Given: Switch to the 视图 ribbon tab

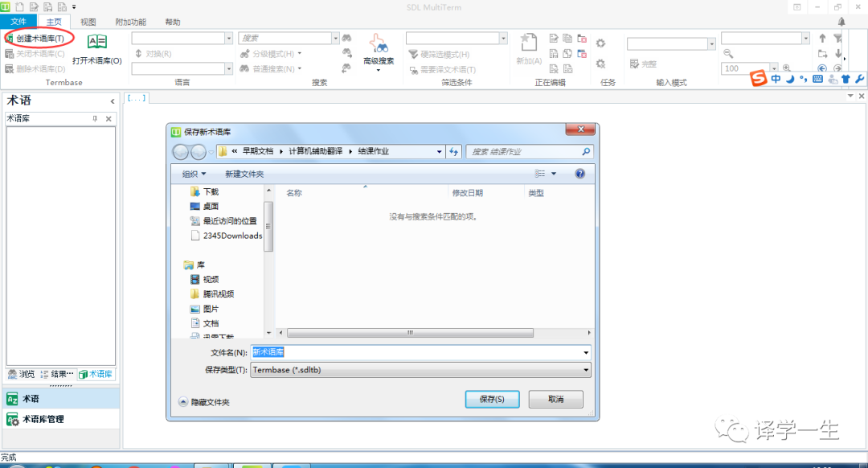Looking at the screenshot, I should tap(88, 22).
